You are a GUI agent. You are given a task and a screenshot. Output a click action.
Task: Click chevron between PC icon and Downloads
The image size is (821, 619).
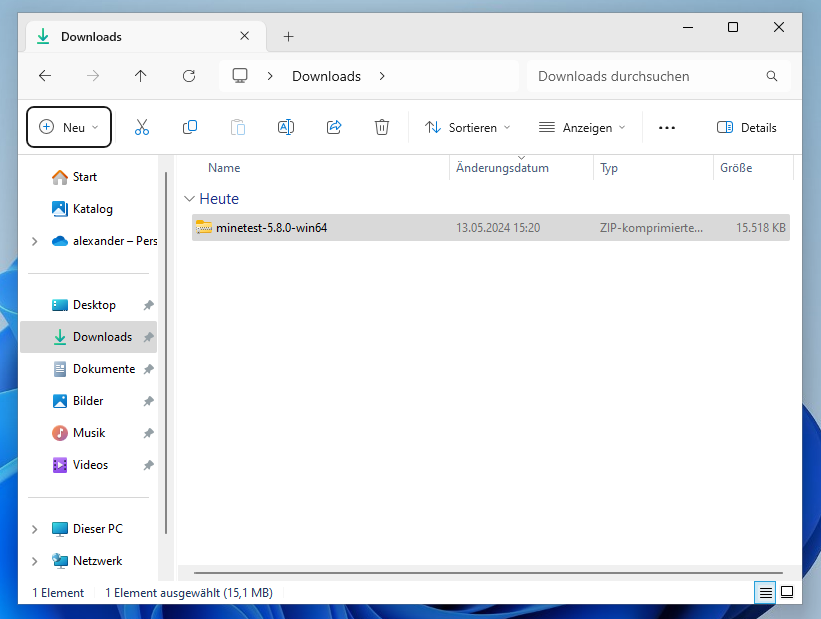(270, 76)
